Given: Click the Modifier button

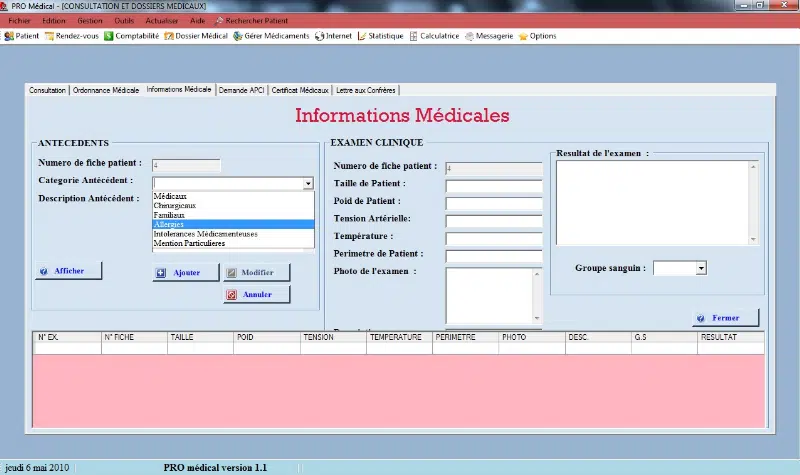Looking at the screenshot, I should (257, 273).
